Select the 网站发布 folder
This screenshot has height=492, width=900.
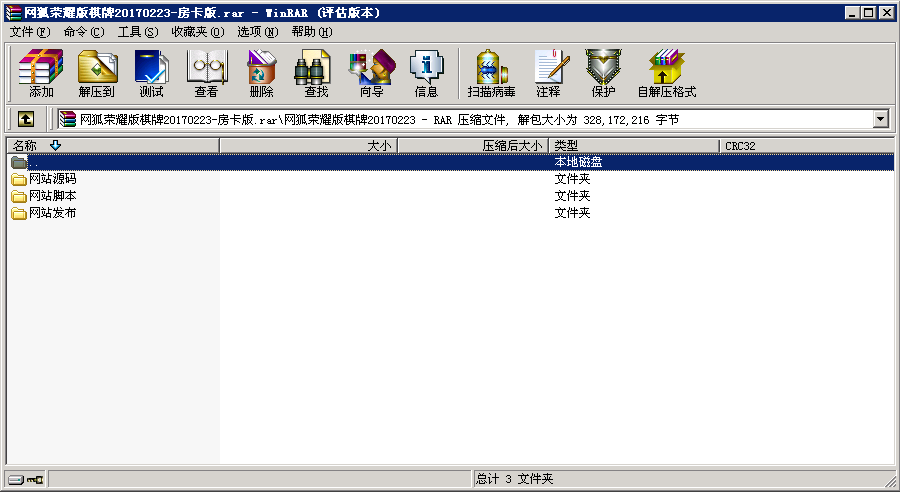[x=52, y=213]
